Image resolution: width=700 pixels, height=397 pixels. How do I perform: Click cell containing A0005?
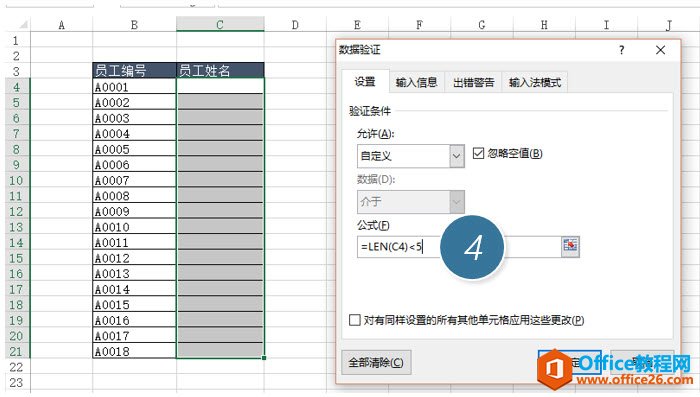(x=134, y=149)
